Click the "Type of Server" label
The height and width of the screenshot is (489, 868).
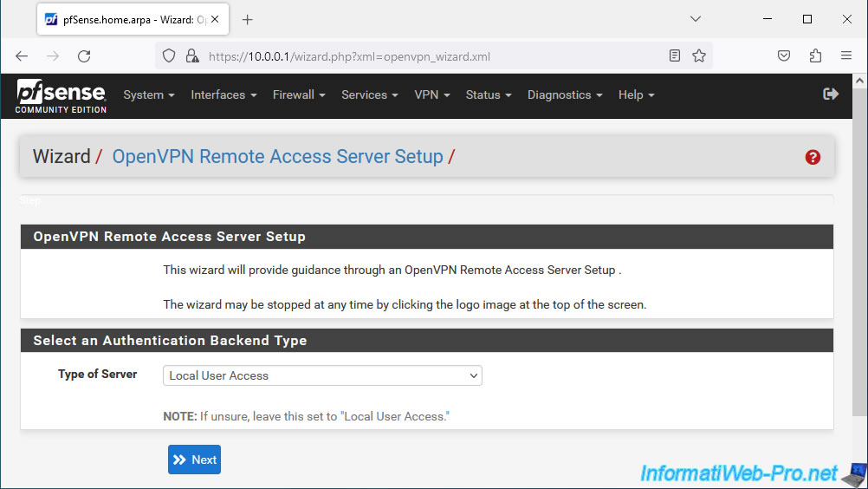[97, 375]
